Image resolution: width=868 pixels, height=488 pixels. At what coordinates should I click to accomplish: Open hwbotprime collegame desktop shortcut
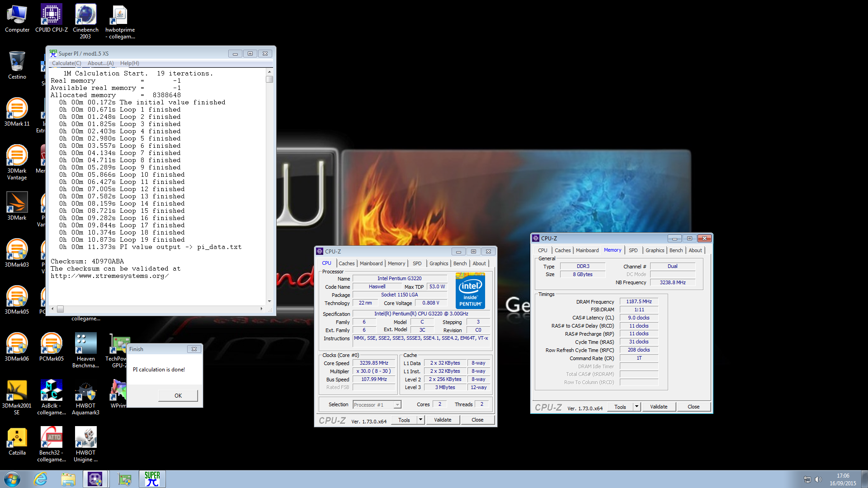(120, 22)
